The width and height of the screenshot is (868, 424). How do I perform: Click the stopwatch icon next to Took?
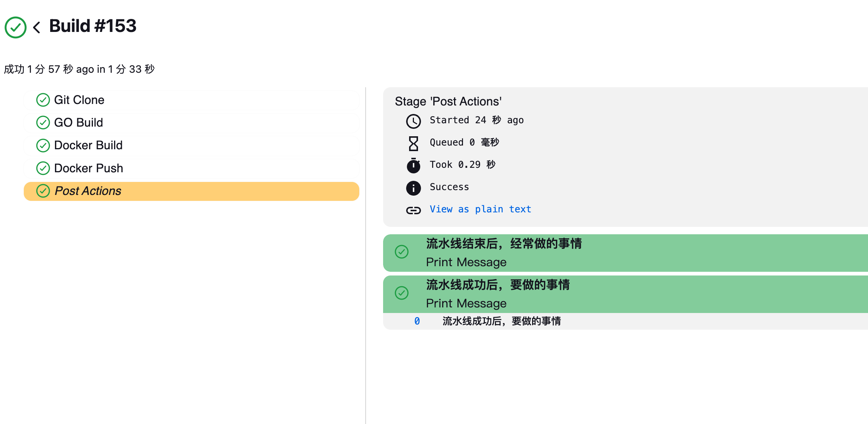tap(413, 166)
